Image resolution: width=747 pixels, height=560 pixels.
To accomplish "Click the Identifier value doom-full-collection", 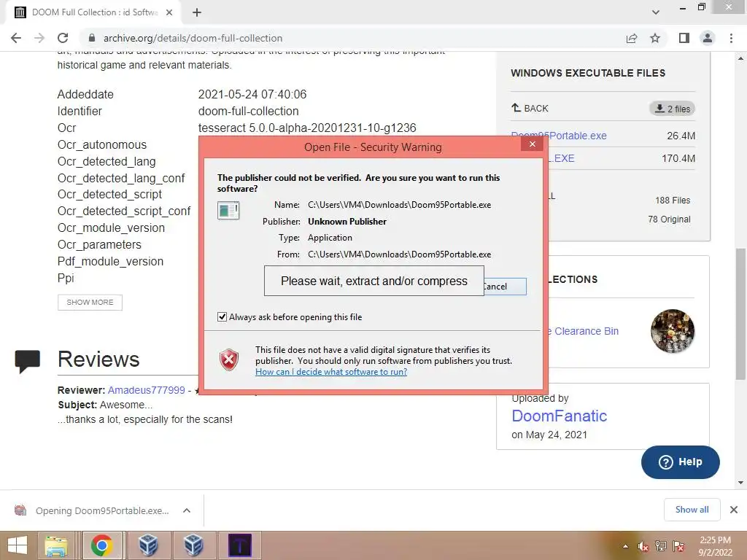I will tap(249, 111).
